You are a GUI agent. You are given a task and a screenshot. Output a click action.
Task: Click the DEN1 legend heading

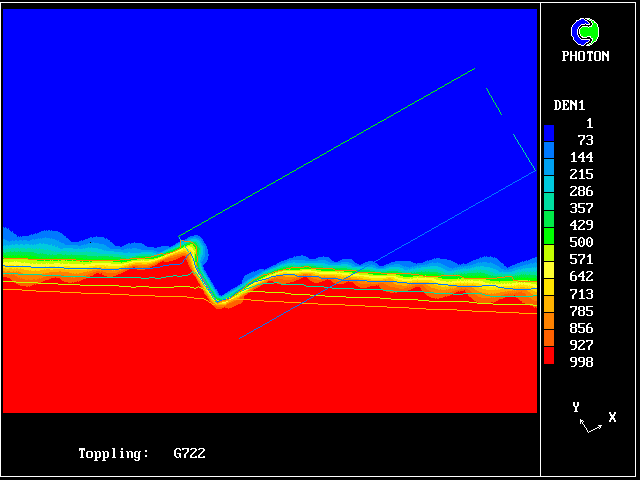coord(569,105)
